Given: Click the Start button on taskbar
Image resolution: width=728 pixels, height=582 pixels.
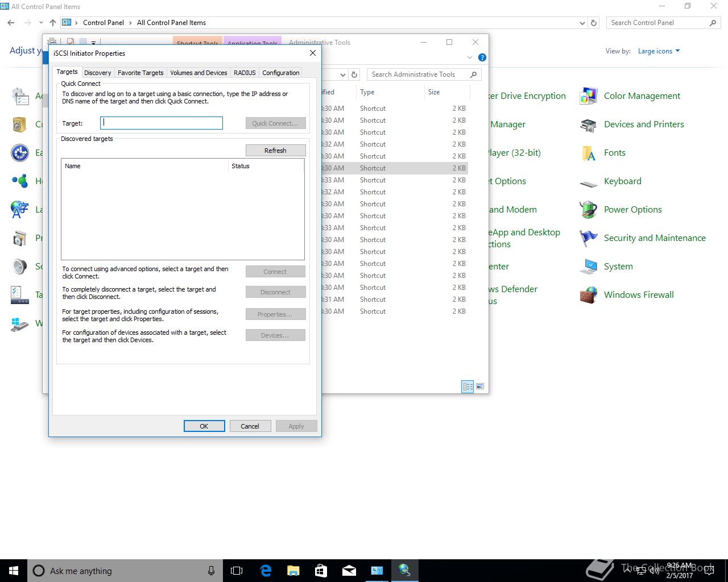Looking at the screenshot, I should tap(14, 571).
